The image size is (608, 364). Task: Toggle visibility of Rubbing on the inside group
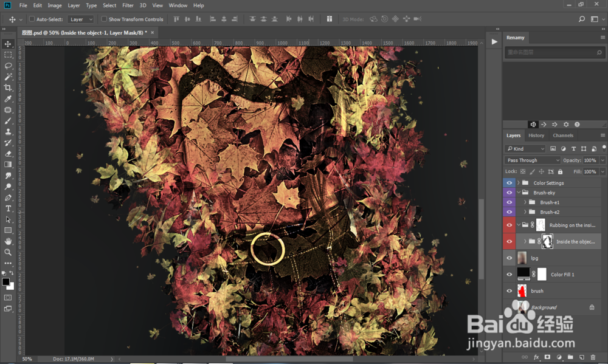(x=509, y=225)
